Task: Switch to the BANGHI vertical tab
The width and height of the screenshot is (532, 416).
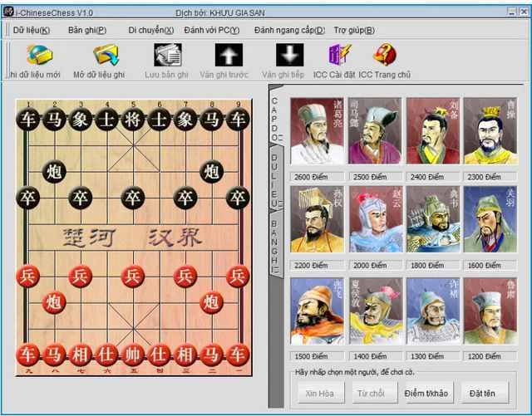Action: click(276, 246)
